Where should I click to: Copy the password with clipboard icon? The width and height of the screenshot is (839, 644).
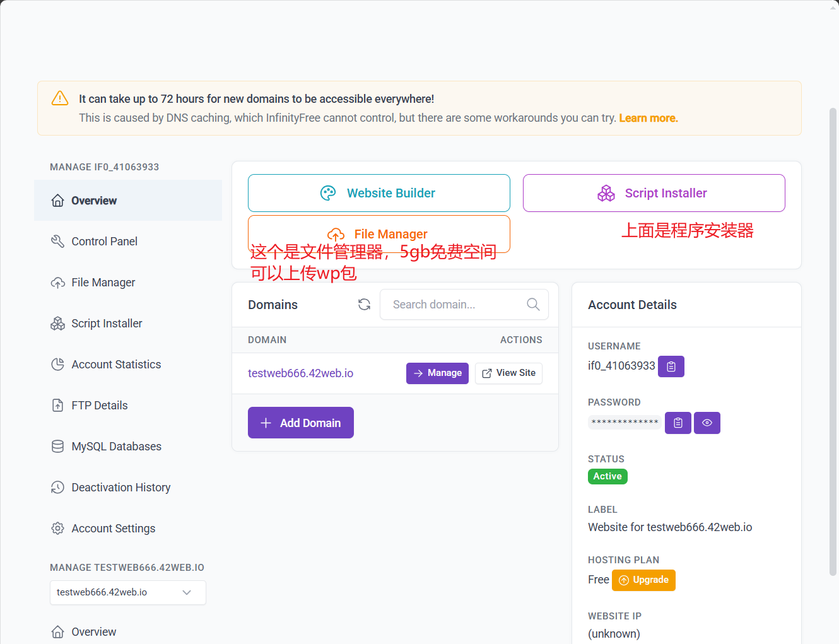[x=678, y=423]
